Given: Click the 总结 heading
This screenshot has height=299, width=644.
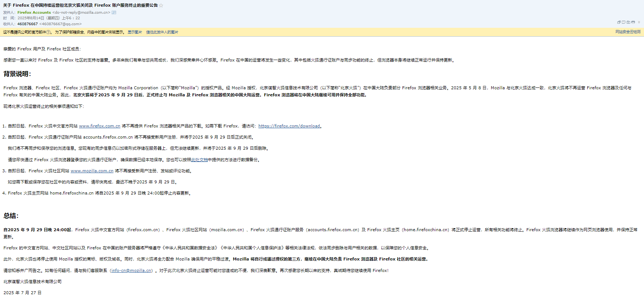Looking at the screenshot, I should tap(11, 216).
